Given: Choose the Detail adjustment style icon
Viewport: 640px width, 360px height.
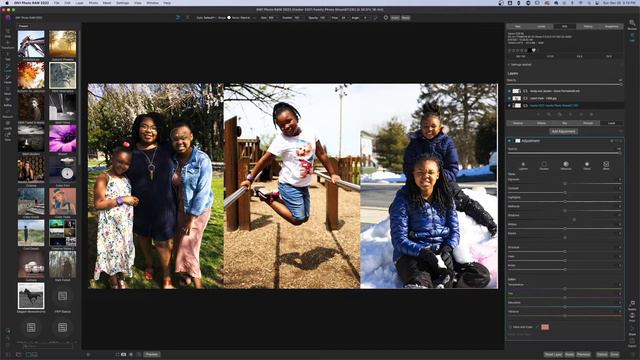Looking at the screenshot, I should point(587,165).
